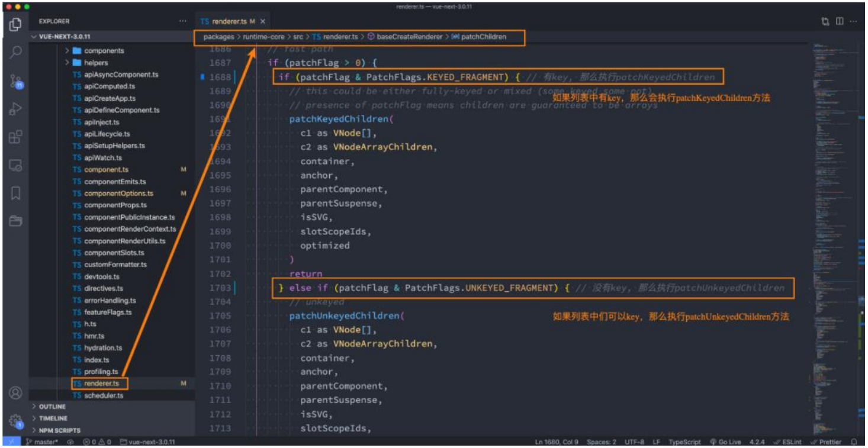Open the Run and Debug view

tap(16, 109)
